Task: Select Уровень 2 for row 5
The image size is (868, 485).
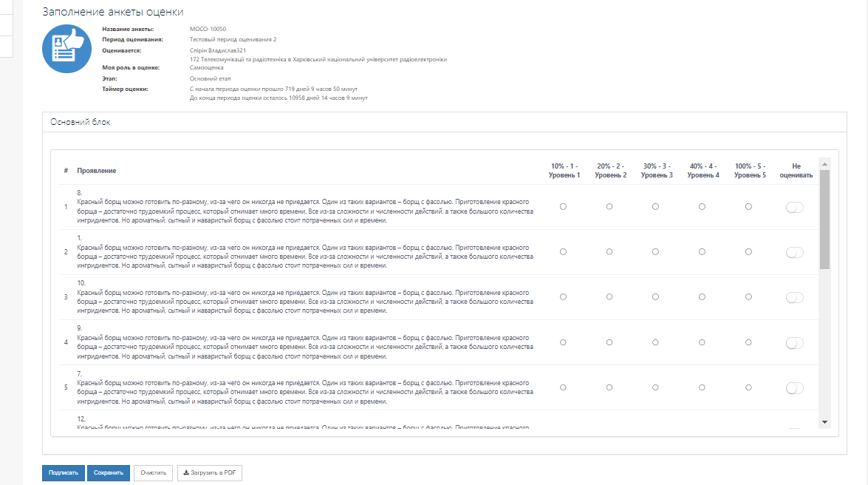Action: pos(609,387)
